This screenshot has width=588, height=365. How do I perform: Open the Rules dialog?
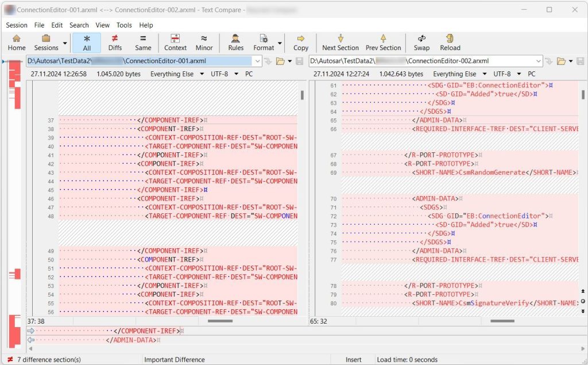[x=235, y=43]
